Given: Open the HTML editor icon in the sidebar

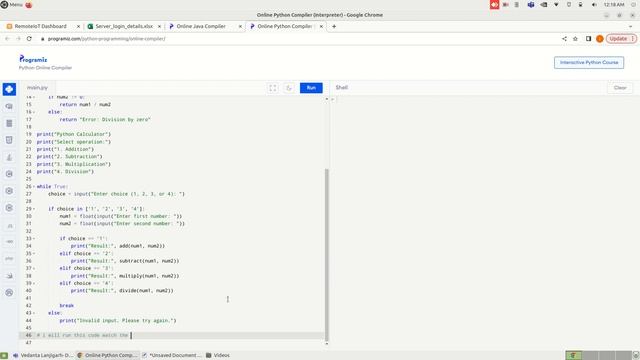Looking at the screenshot, I should tap(9, 140).
